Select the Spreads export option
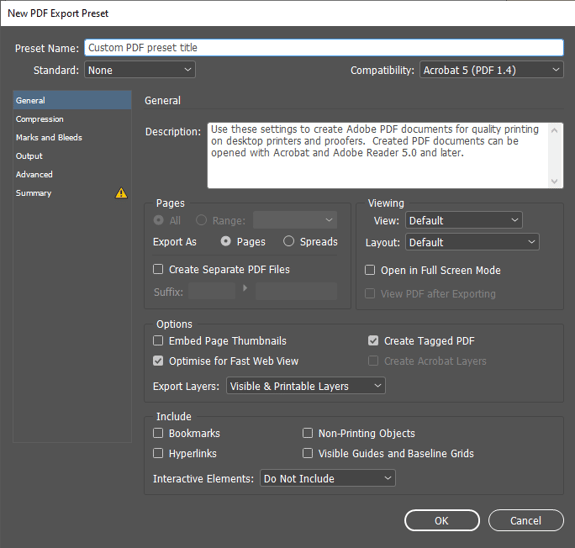 (x=289, y=241)
